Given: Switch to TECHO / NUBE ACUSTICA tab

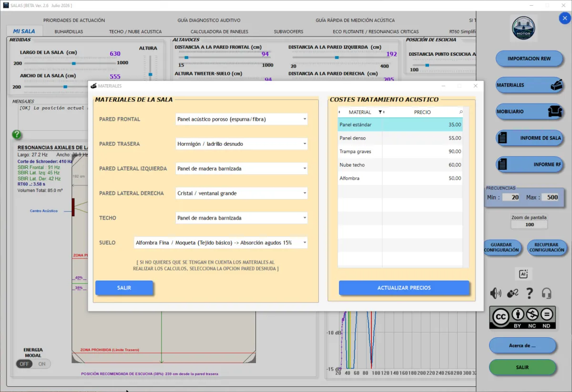Looking at the screenshot, I should (x=135, y=31).
